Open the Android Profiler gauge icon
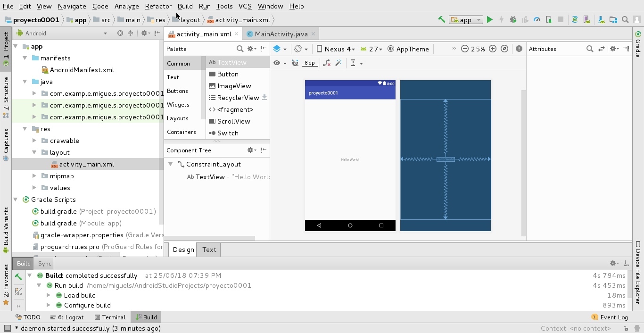This screenshot has height=333, width=644. pyautogui.click(x=537, y=20)
